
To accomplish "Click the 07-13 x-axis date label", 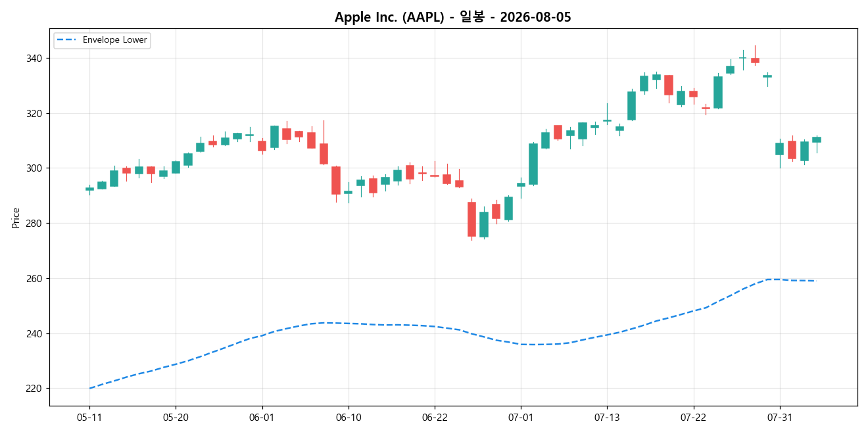I will pyautogui.click(x=607, y=418).
